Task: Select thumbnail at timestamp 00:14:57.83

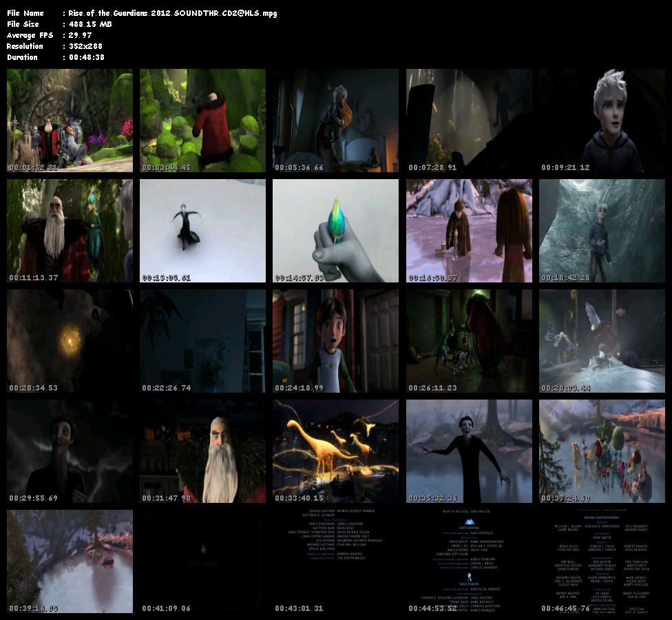Action: (335, 231)
